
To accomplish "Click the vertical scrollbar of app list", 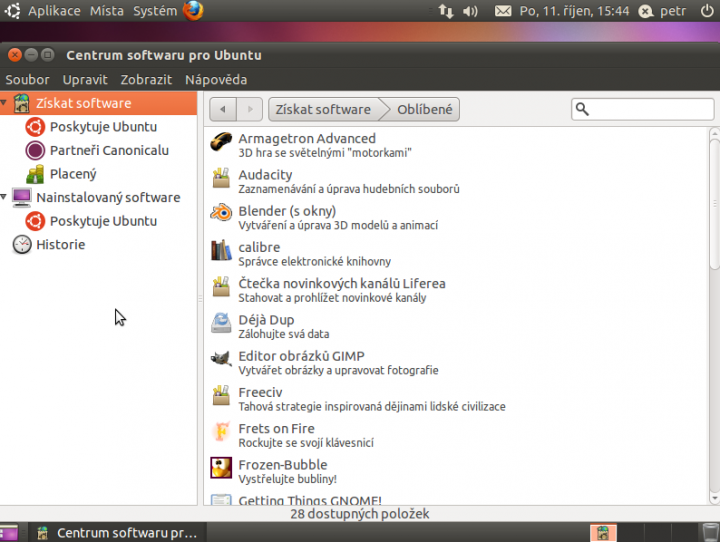I will [714, 204].
